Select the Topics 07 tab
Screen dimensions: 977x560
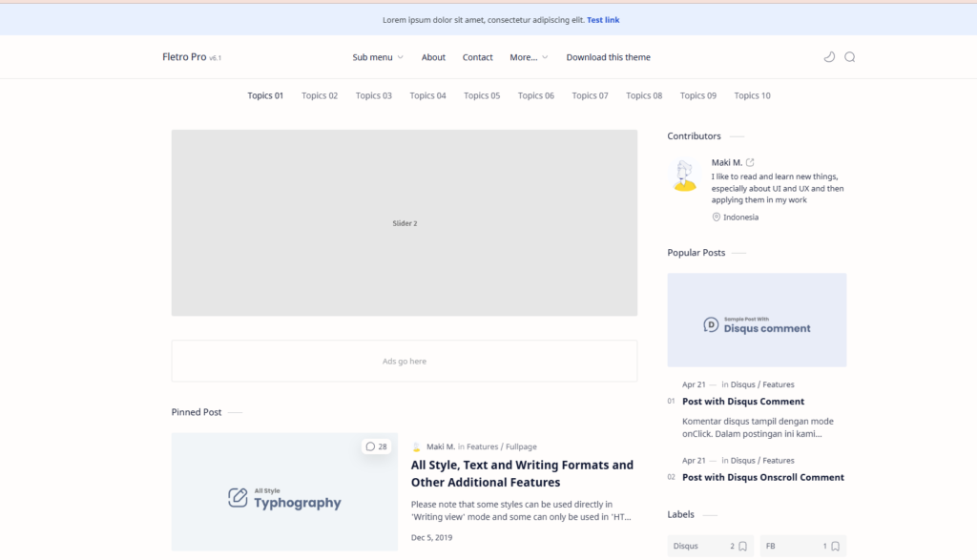pos(590,95)
